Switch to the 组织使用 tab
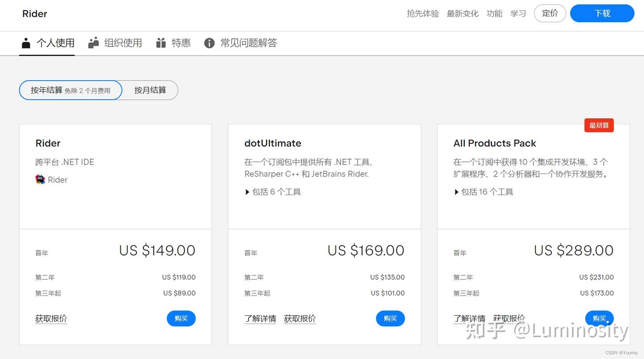Screen dimensions: 644x359 [123, 43]
